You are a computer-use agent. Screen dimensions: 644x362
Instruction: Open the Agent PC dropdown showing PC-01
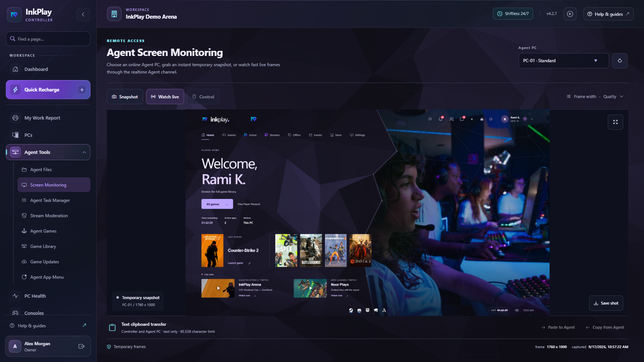[x=563, y=61]
